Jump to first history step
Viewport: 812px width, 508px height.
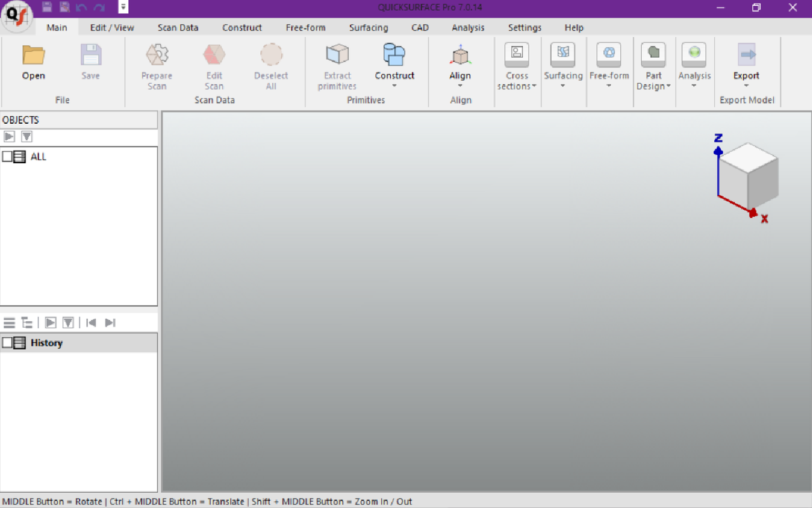pyautogui.click(x=91, y=323)
